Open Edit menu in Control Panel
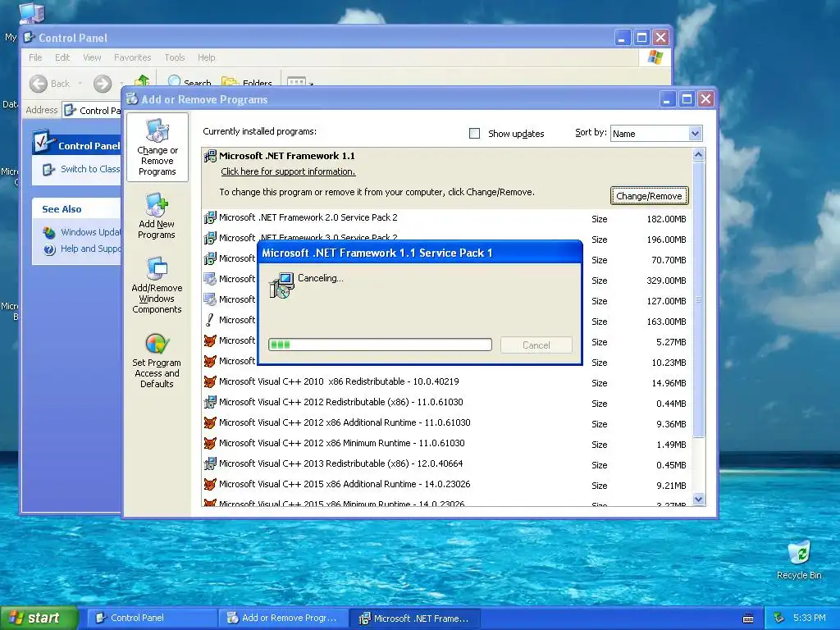The width and height of the screenshot is (840, 630). pos(62,57)
